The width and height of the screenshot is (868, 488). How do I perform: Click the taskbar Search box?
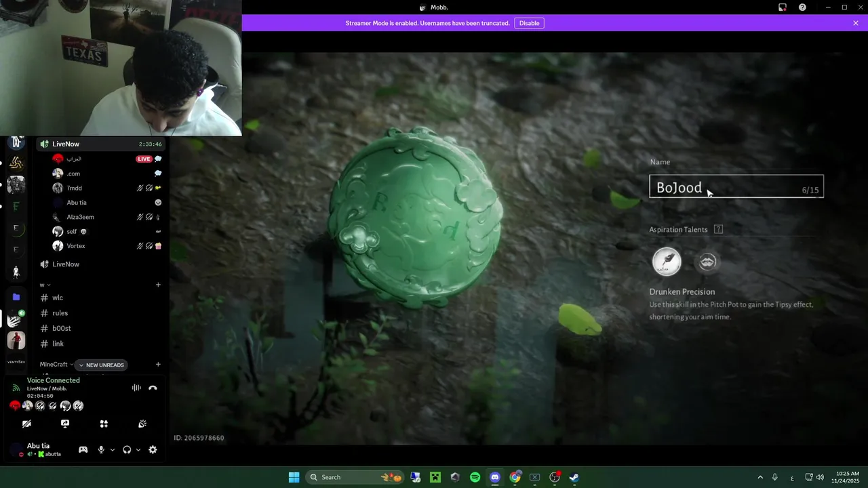355,477
